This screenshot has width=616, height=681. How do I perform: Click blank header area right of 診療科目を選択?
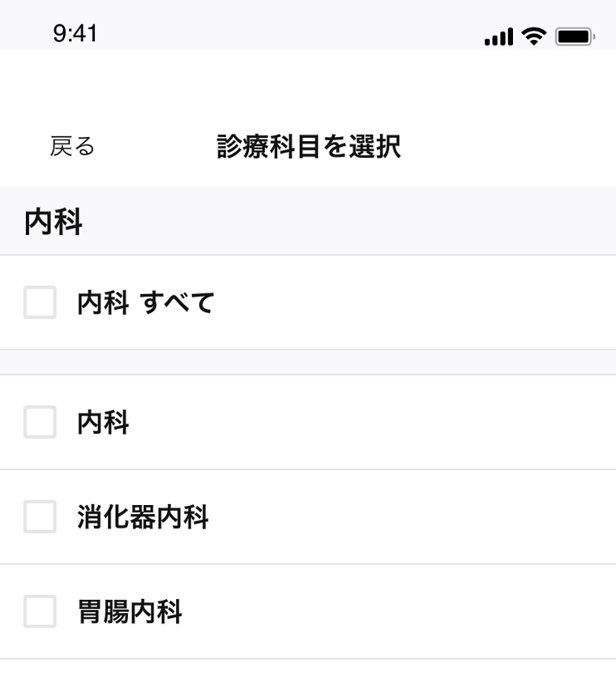(x=508, y=147)
